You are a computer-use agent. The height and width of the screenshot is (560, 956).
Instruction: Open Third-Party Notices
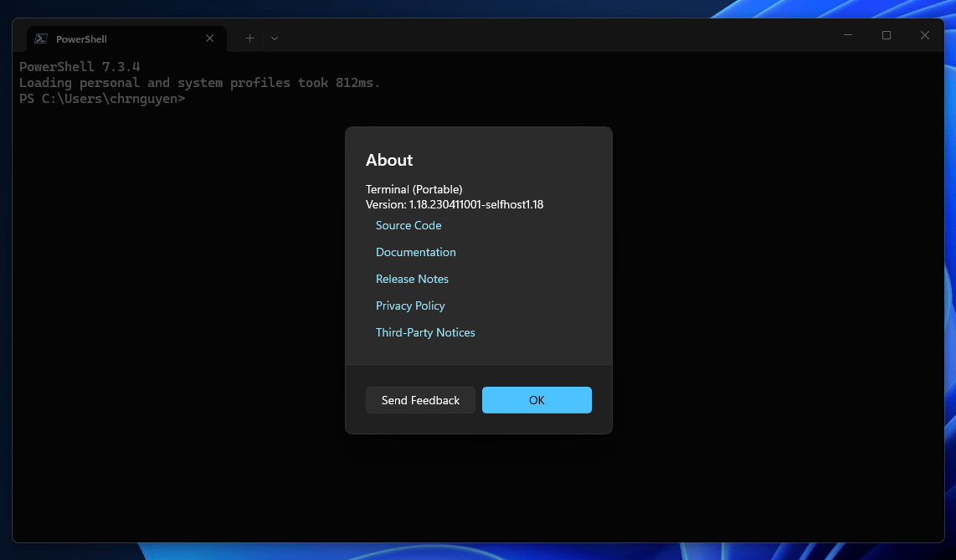(425, 331)
